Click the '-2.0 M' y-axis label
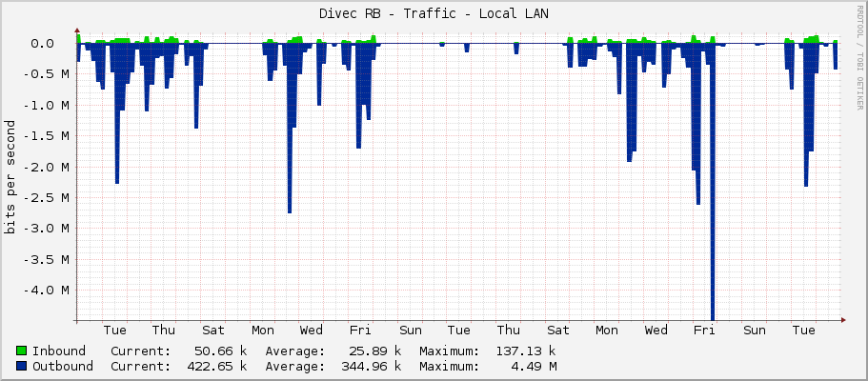 click(46, 167)
